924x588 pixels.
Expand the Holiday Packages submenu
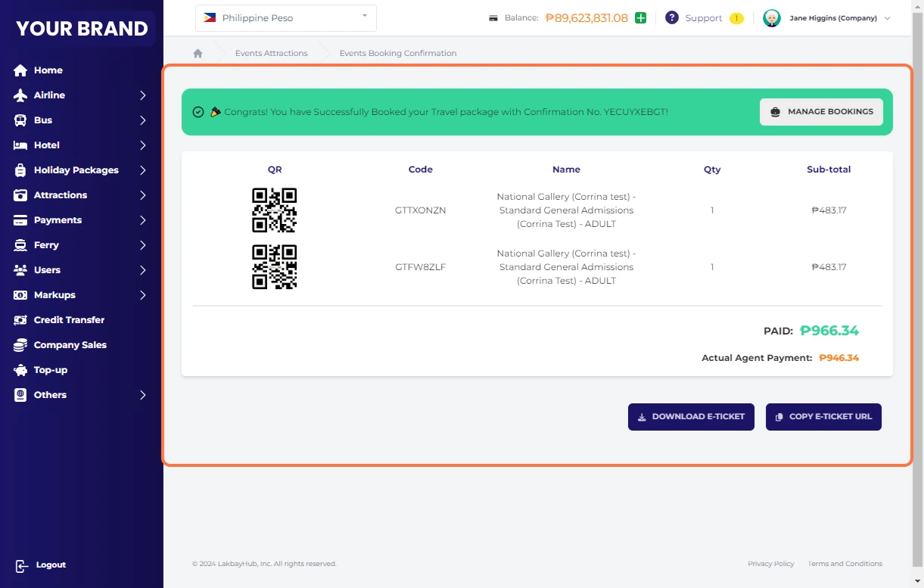tap(142, 170)
